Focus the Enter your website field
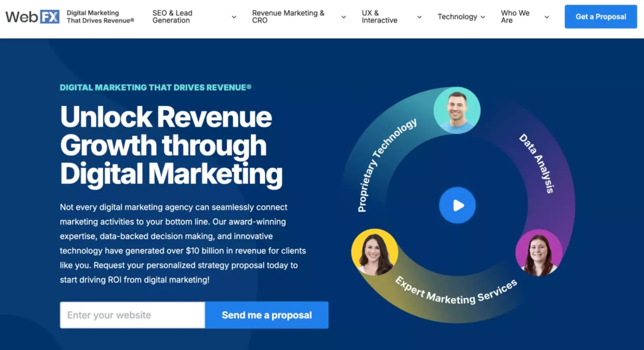The height and width of the screenshot is (350, 644). (132, 315)
